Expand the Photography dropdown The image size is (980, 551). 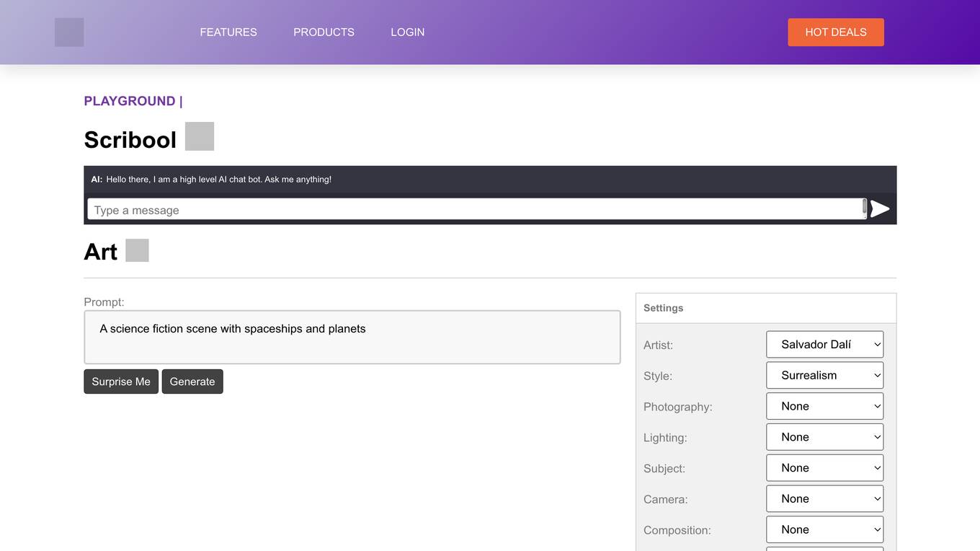[825, 406]
